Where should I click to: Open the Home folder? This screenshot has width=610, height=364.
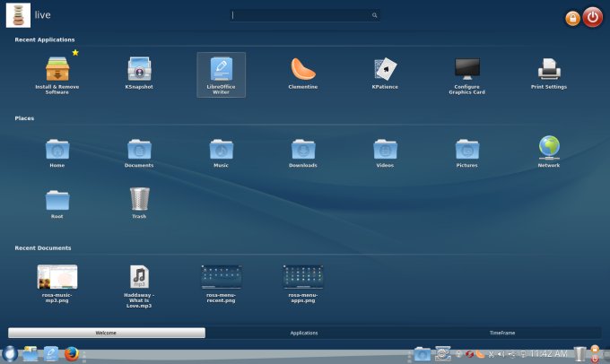pyautogui.click(x=57, y=149)
